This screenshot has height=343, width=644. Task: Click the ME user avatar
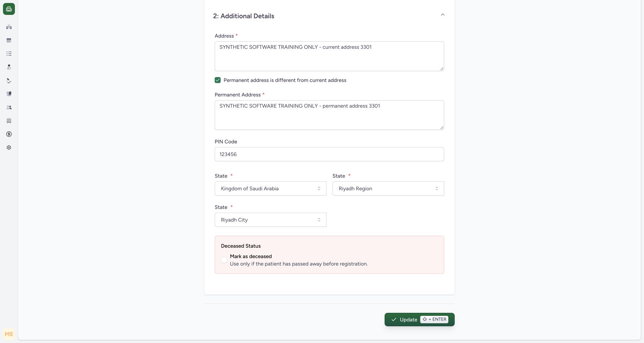pos(9,334)
